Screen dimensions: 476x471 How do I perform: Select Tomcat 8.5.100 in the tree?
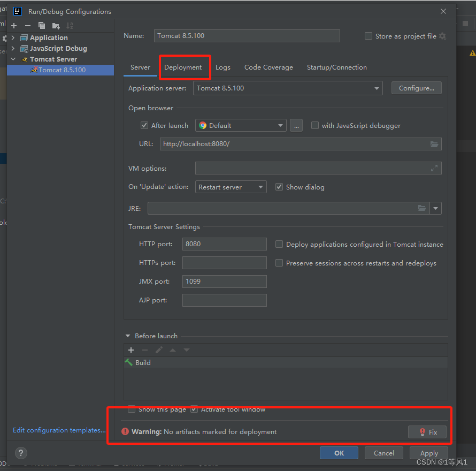(60, 70)
